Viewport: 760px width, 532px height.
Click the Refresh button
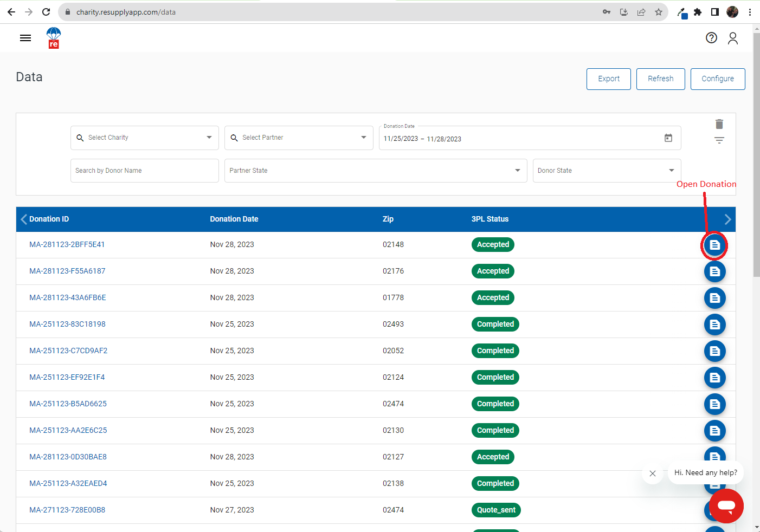point(661,79)
